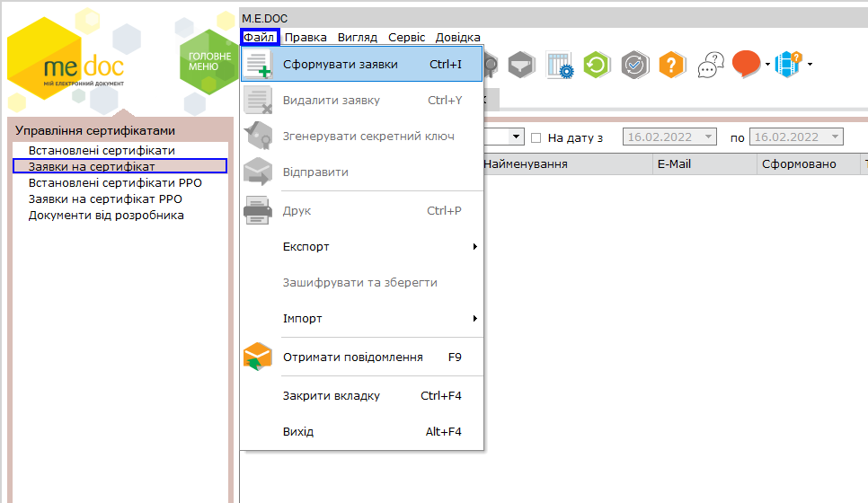
Task: Select Встановлені сертифікати РРО in sidebar
Action: [x=115, y=182]
